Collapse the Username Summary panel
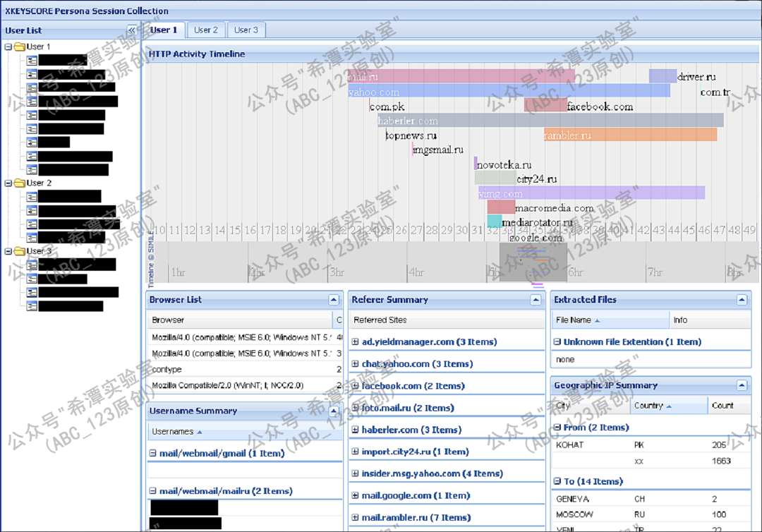Image resolution: width=762 pixels, height=532 pixels. [333, 411]
